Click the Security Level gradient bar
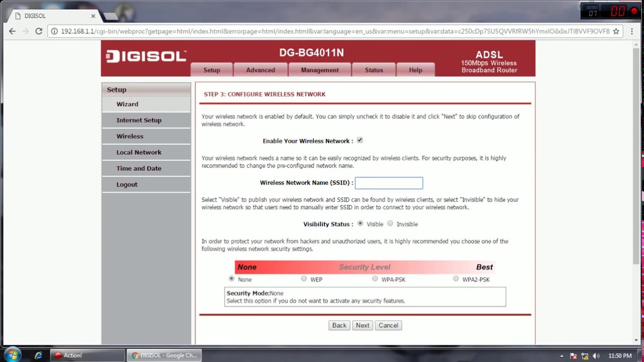Image resolution: width=644 pixels, height=362 pixels. (x=365, y=267)
